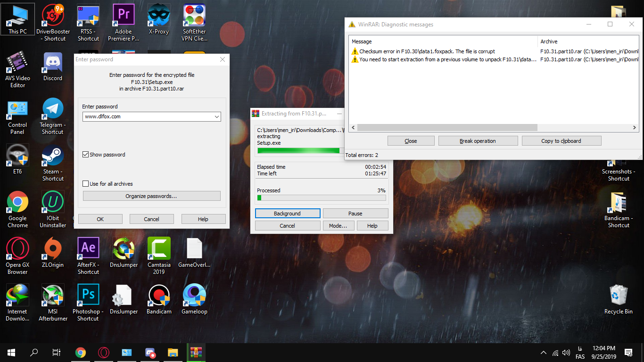The image size is (644, 362).
Task: Expand the password dropdown arrow
Action: point(216,116)
